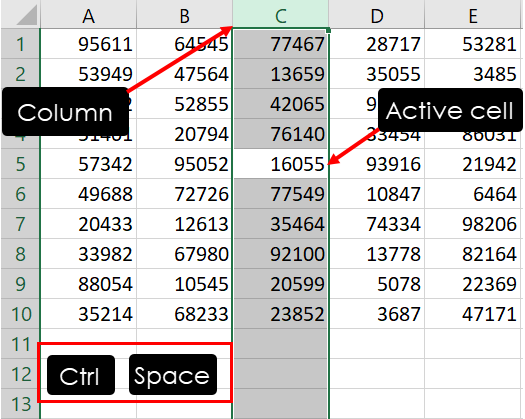
Task: Click cell containing 20433
Action: click(88, 224)
